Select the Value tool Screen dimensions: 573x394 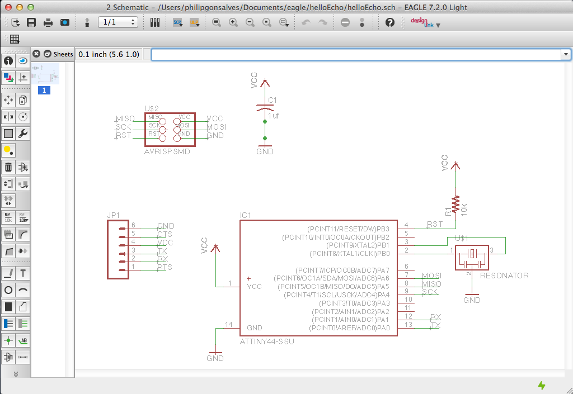23,217
